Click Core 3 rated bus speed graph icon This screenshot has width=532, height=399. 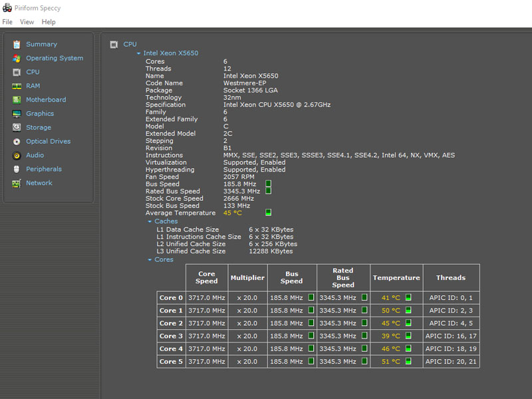364,336
